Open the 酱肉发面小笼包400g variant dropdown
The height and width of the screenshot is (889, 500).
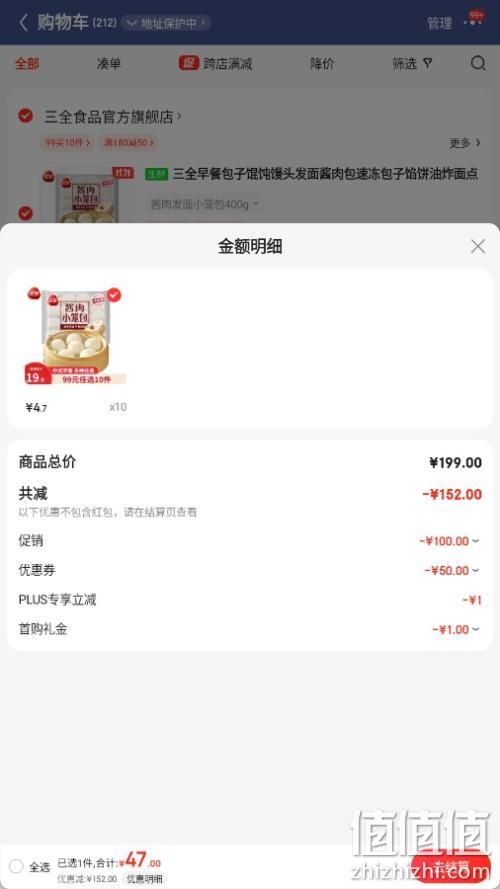pos(204,204)
